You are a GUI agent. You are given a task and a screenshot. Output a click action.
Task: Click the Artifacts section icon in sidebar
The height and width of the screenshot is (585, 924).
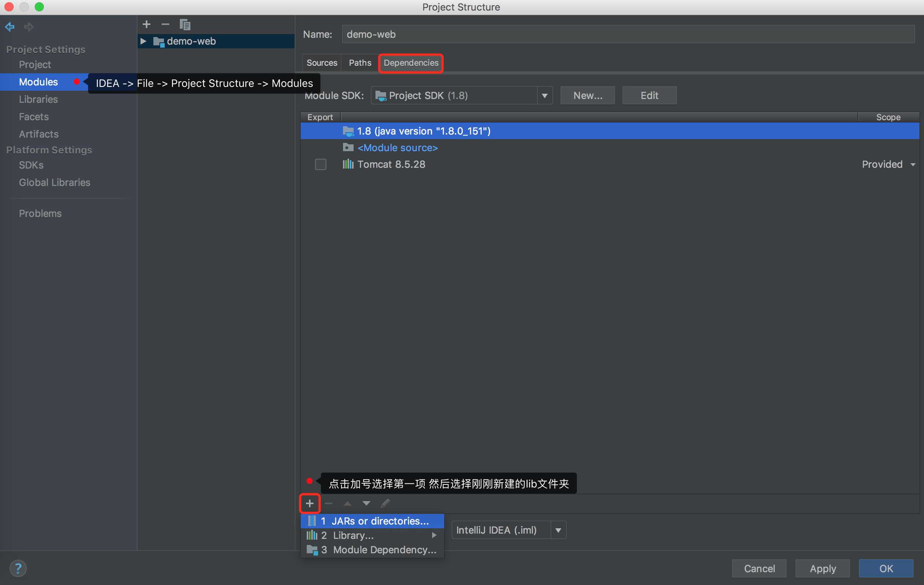39,133
